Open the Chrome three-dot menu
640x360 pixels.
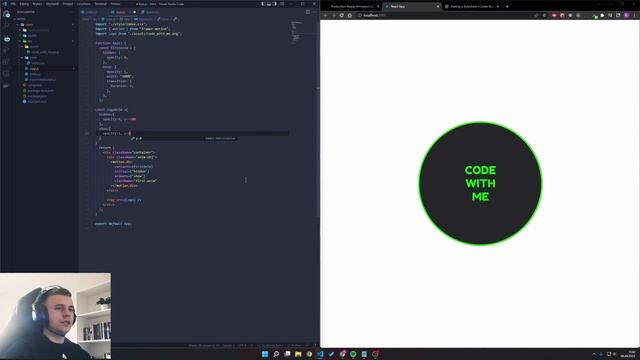(634, 16)
